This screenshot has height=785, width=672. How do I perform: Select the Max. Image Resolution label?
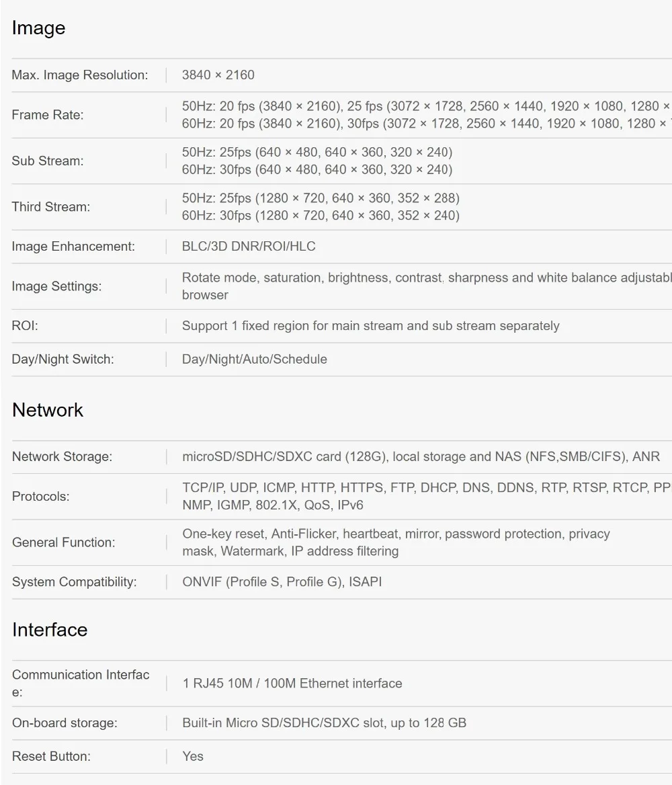coord(80,75)
